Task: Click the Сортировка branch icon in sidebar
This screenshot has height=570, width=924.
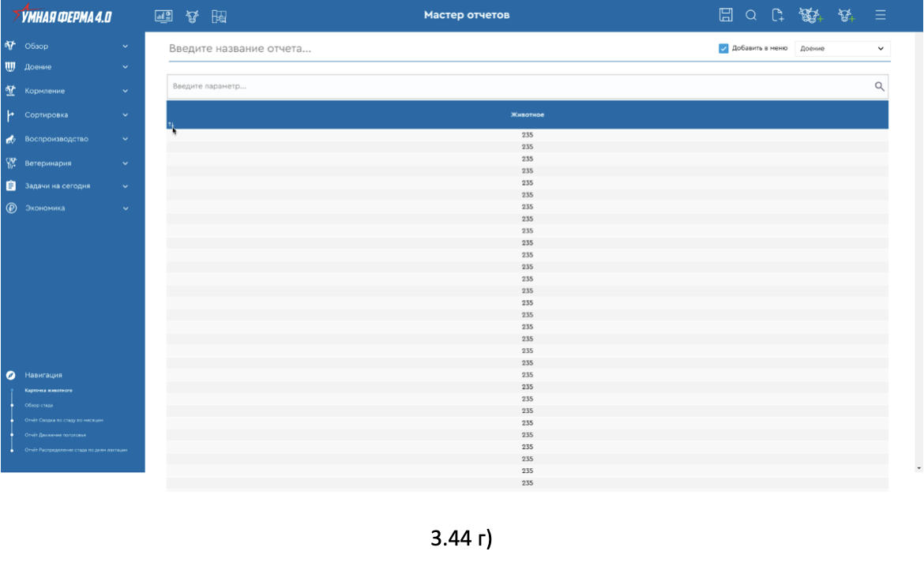Action: click(10, 114)
